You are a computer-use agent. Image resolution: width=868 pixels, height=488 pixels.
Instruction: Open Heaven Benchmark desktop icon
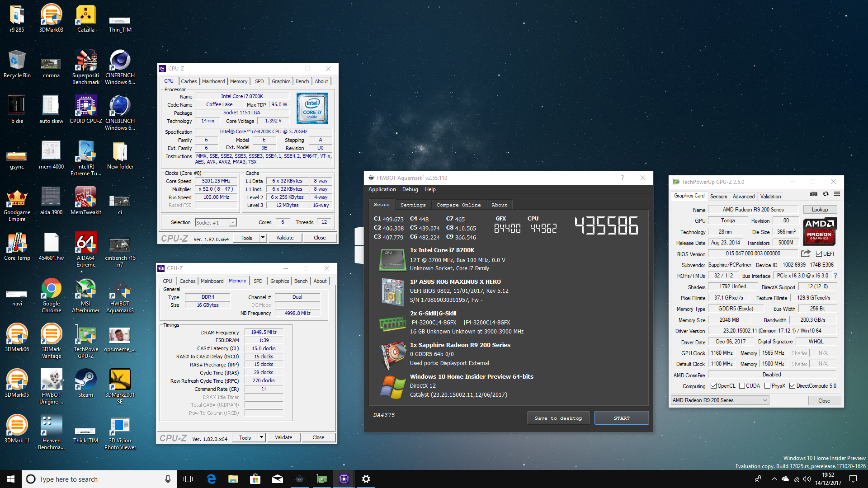point(51,432)
